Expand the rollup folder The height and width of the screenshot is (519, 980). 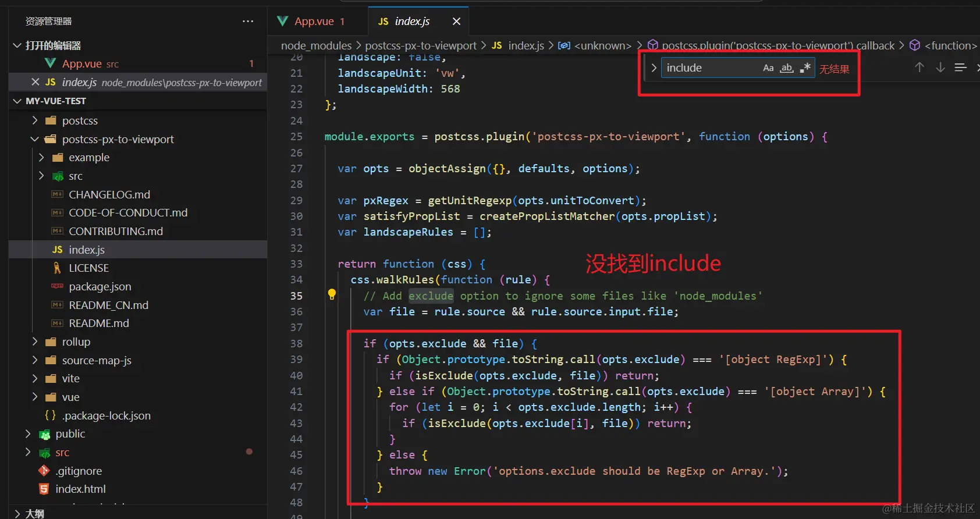click(35, 342)
